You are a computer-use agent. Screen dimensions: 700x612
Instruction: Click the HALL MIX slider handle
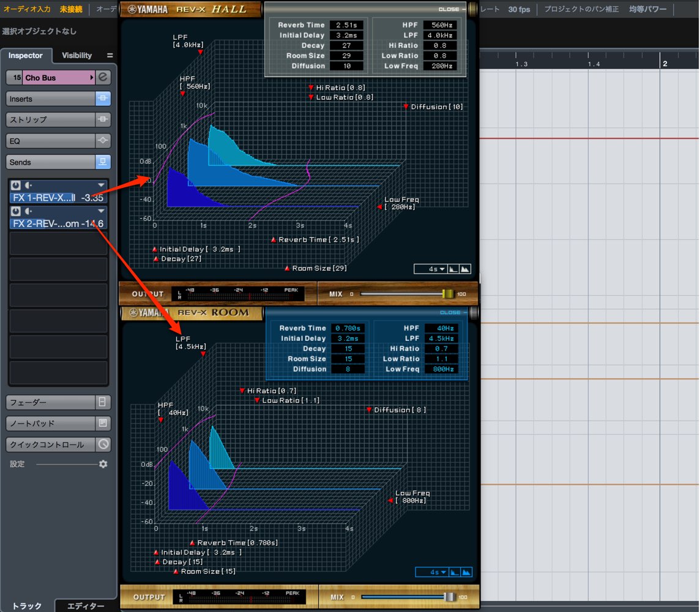tap(447, 294)
